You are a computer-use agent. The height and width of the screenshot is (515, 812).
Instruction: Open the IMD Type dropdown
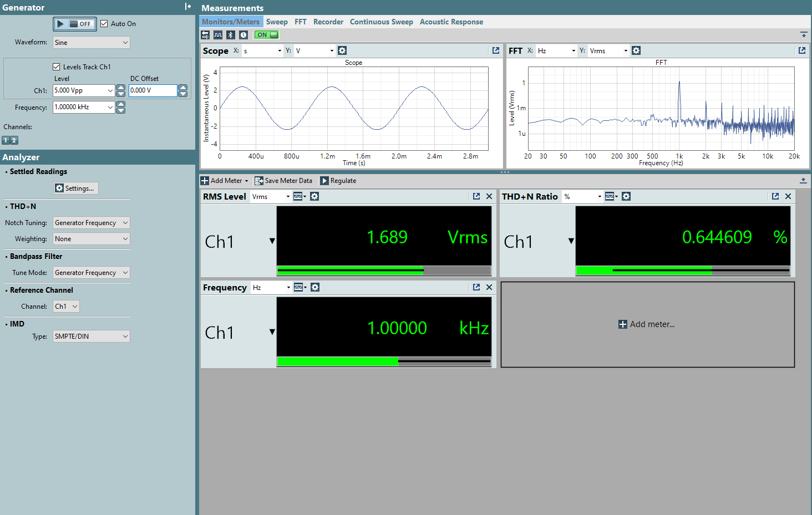(92, 336)
